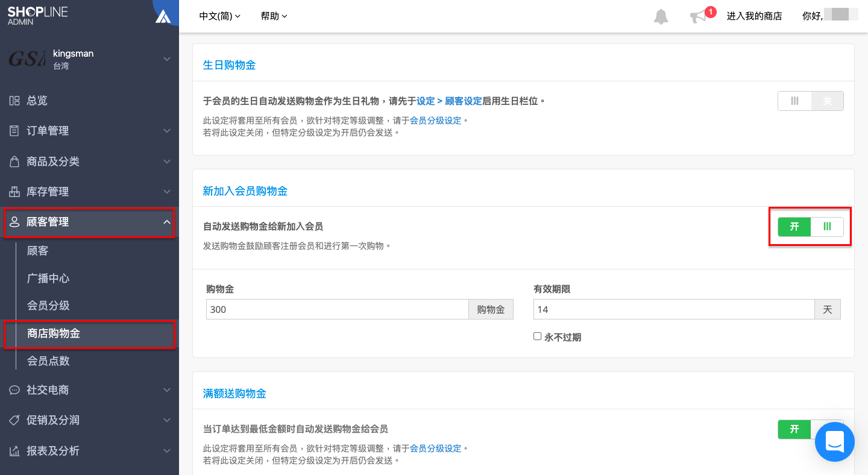Expand the 帮助 help dropdown
Viewport: 868px width, 475px height.
tap(274, 16)
